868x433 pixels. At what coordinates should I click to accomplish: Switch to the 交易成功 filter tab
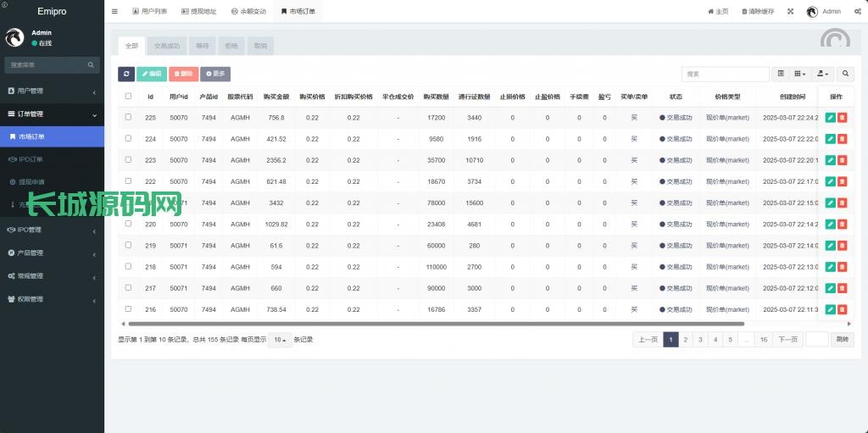point(167,46)
